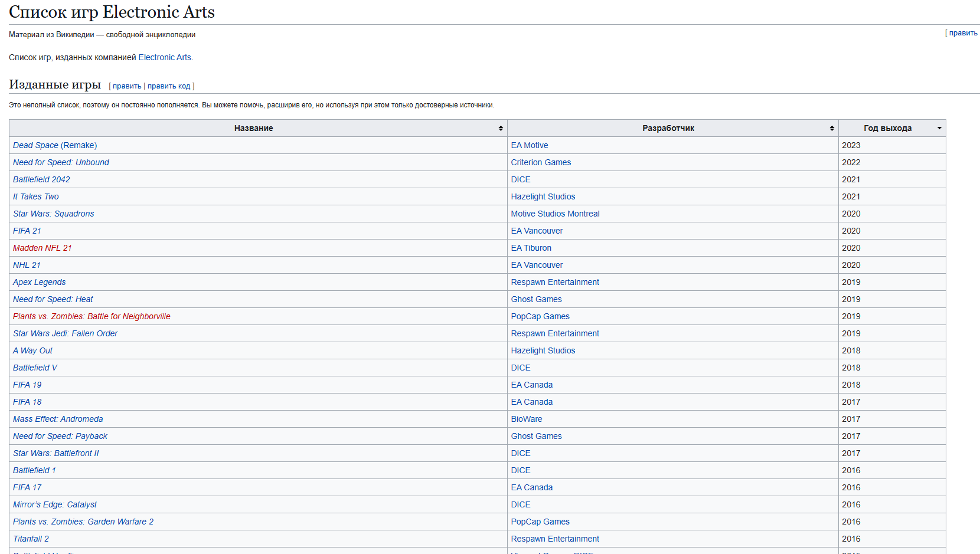Open Mirror's Edge: Catalyst
This screenshot has width=980, height=554.
[x=55, y=504]
